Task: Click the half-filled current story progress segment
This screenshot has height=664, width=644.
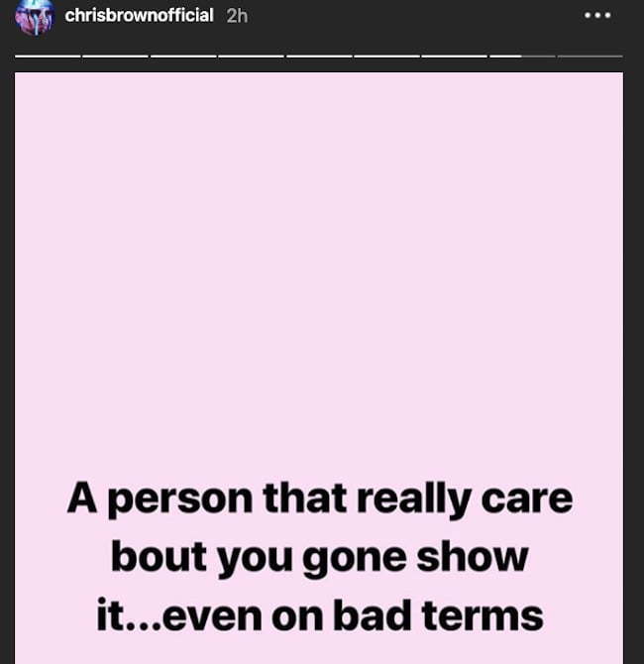Action: pos(522,55)
